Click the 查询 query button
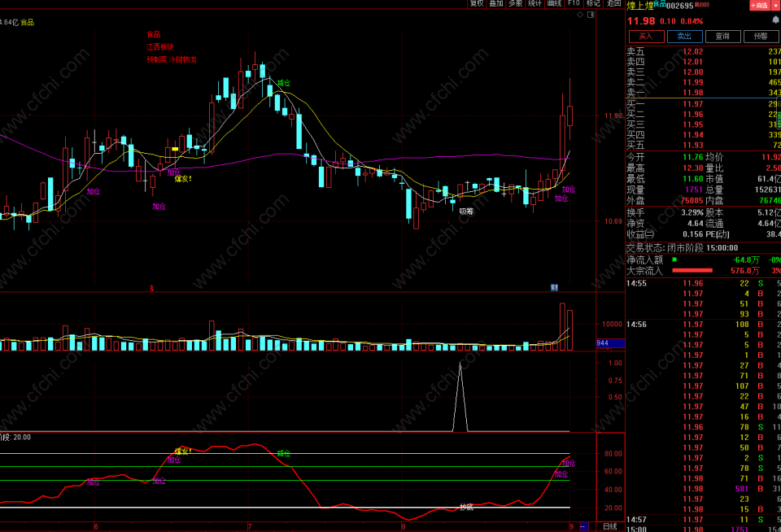The image size is (781, 532). [x=722, y=37]
